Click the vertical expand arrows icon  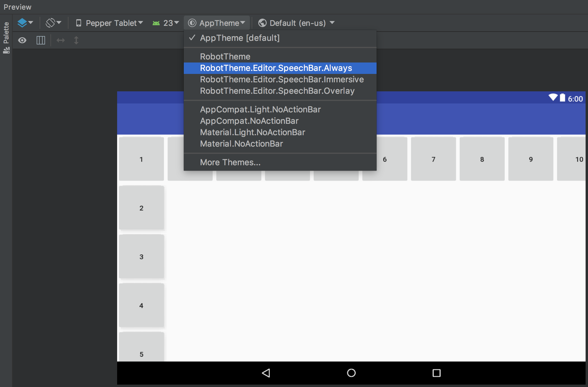76,40
